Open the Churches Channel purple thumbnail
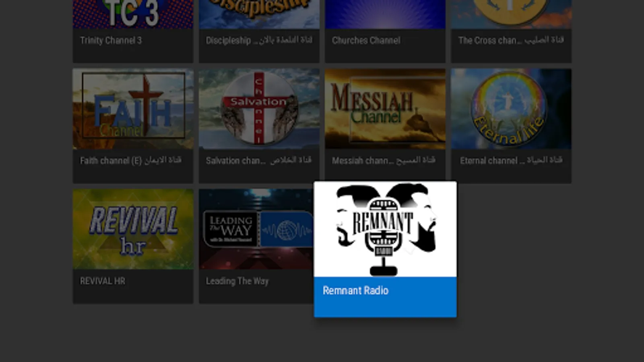Image resolution: width=644 pixels, height=362 pixels. [385, 14]
